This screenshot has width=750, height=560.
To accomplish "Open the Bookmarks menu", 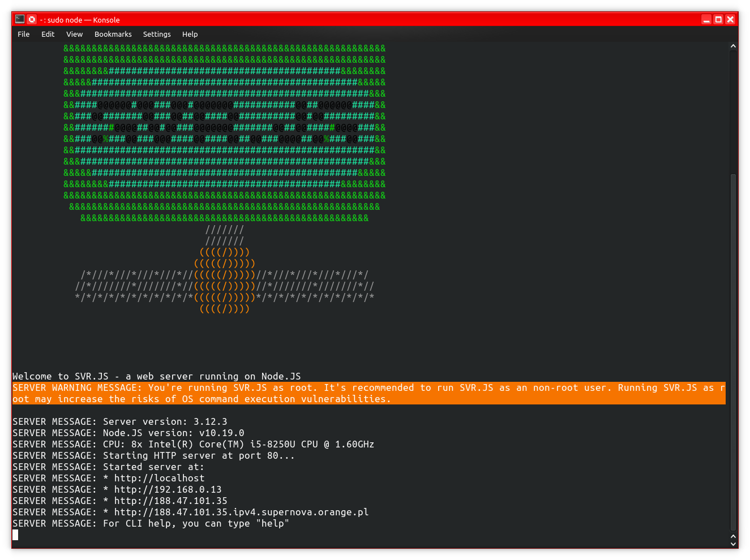I will (113, 35).
